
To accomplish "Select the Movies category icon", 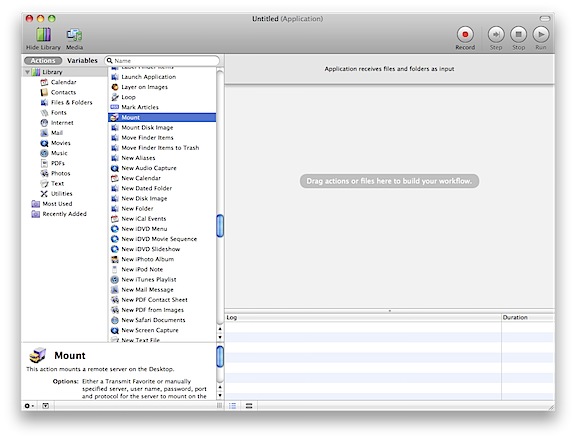I will pyautogui.click(x=44, y=143).
